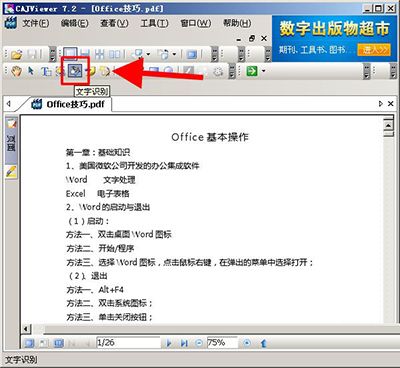Viewport: 400px width, 368px height.
Task: Click the zoom field showing 75%
Action: coord(222,343)
